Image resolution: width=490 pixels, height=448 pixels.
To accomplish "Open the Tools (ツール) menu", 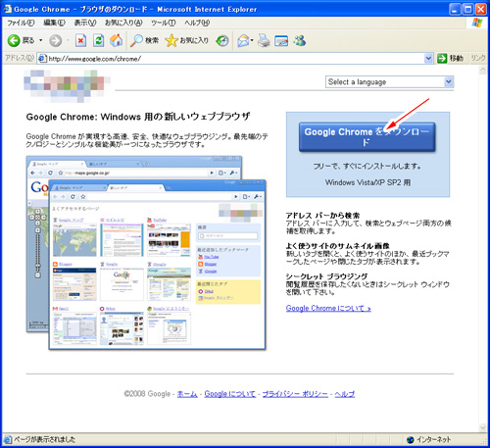I will (x=164, y=23).
